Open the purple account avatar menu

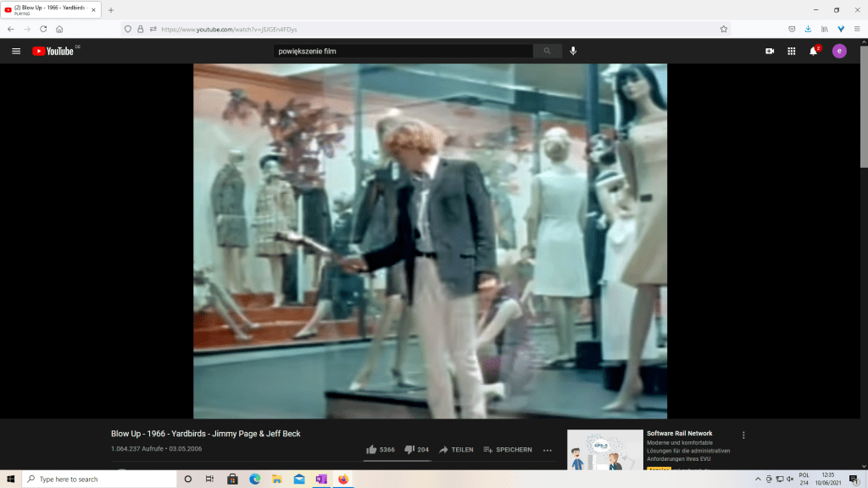click(x=839, y=51)
